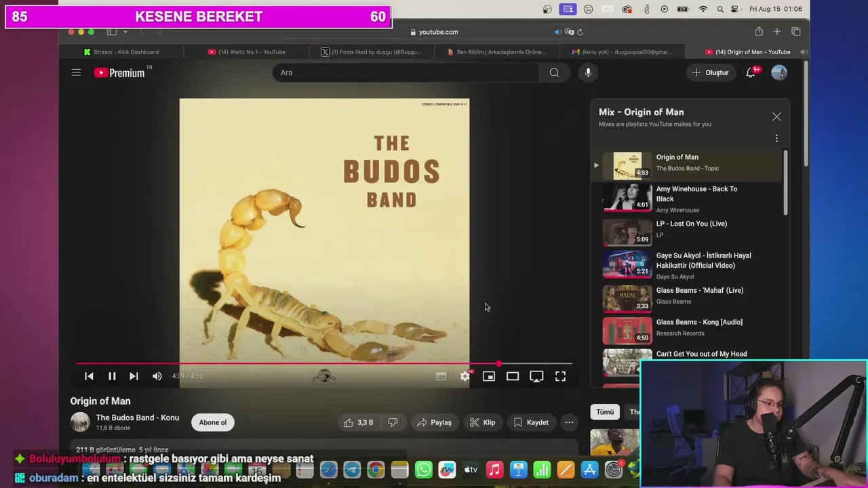
Task: Select the Tümü filter chip
Action: [605, 411]
